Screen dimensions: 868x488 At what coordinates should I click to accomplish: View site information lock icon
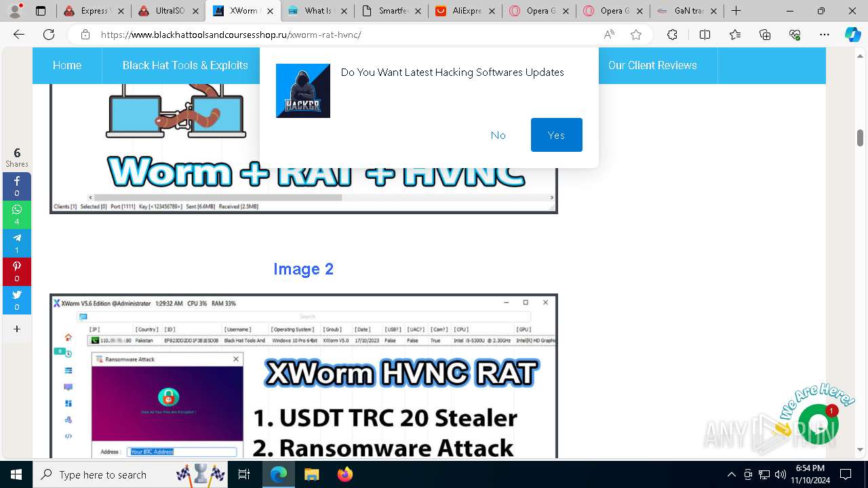click(x=85, y=35)
